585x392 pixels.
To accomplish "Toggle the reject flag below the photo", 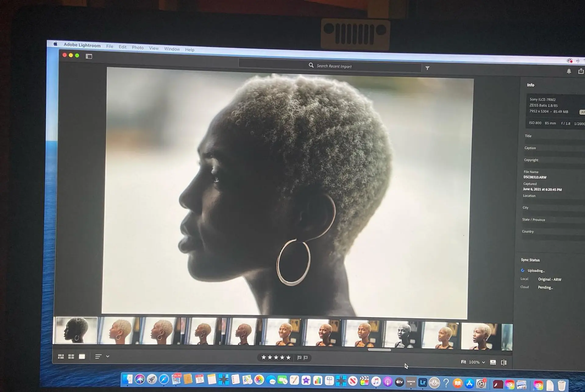I will 306,357.
